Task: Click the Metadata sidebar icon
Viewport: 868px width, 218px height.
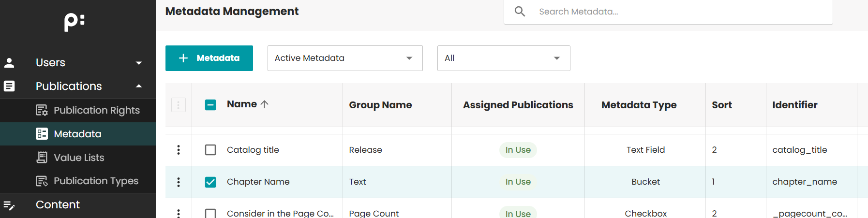Action: (42, 134)
